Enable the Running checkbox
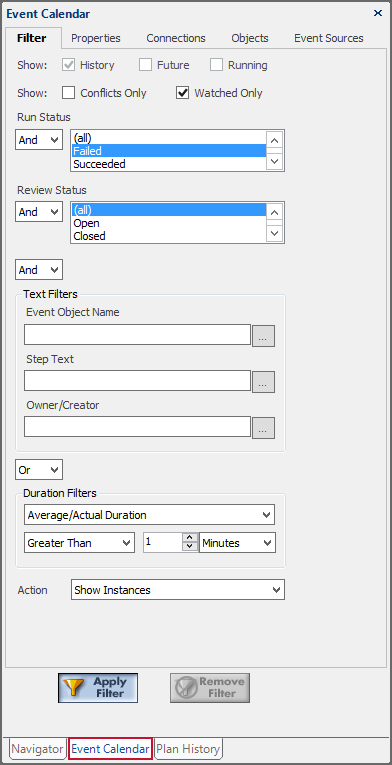This screenshot has height=765, width=392. [216, 65]
